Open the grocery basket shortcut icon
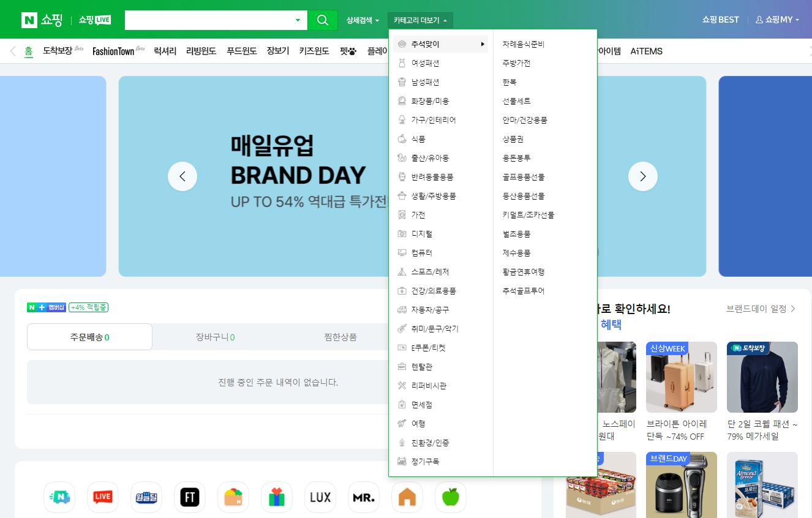The width and height of the screenshot is (812, 518). click(233, 497)
